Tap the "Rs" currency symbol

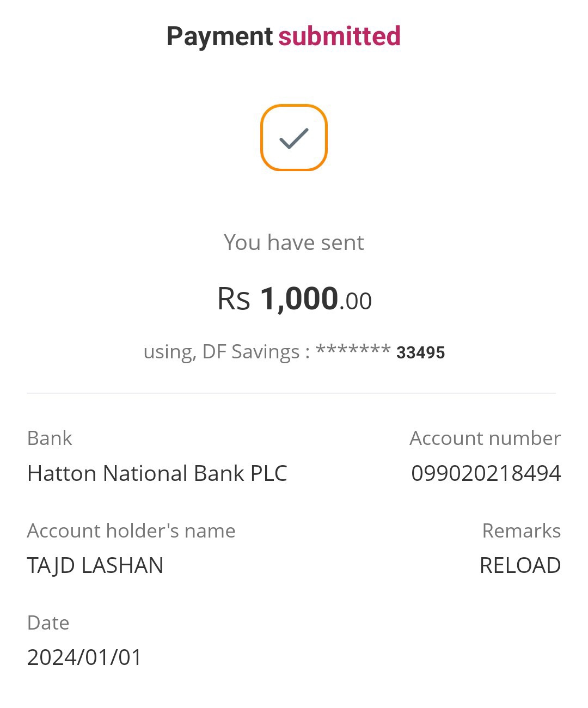point(234,300)
